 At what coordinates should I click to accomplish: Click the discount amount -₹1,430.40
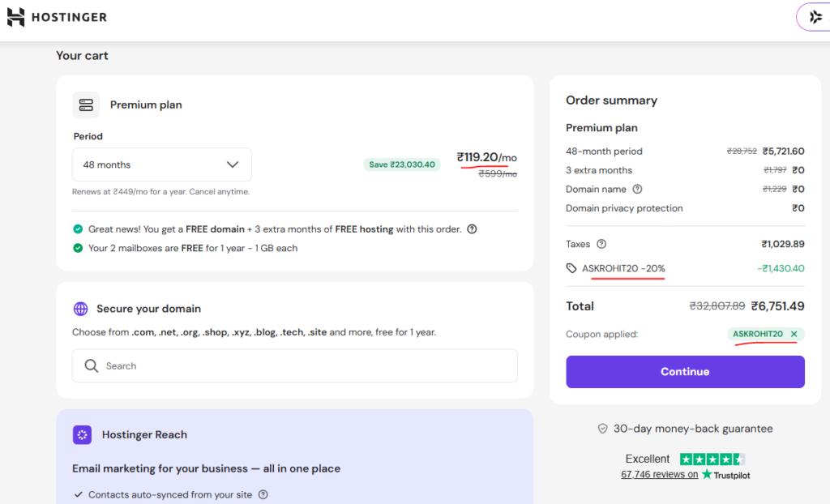[781, 268]
